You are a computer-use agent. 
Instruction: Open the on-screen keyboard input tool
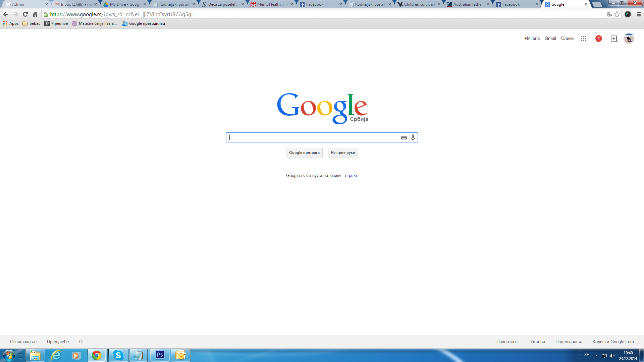(404, 137)
